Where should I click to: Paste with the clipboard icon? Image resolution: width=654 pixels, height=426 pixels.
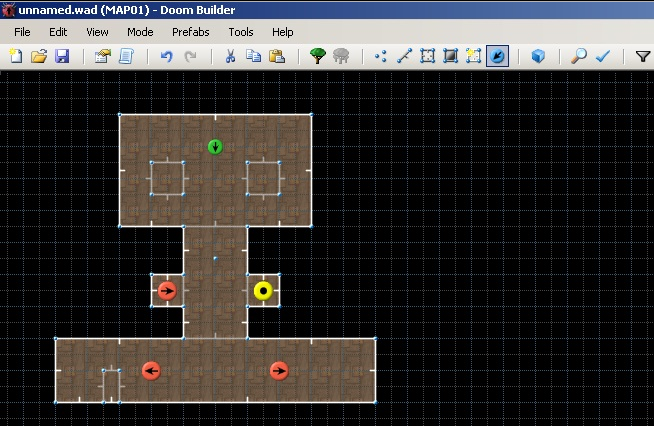point(277,55)
